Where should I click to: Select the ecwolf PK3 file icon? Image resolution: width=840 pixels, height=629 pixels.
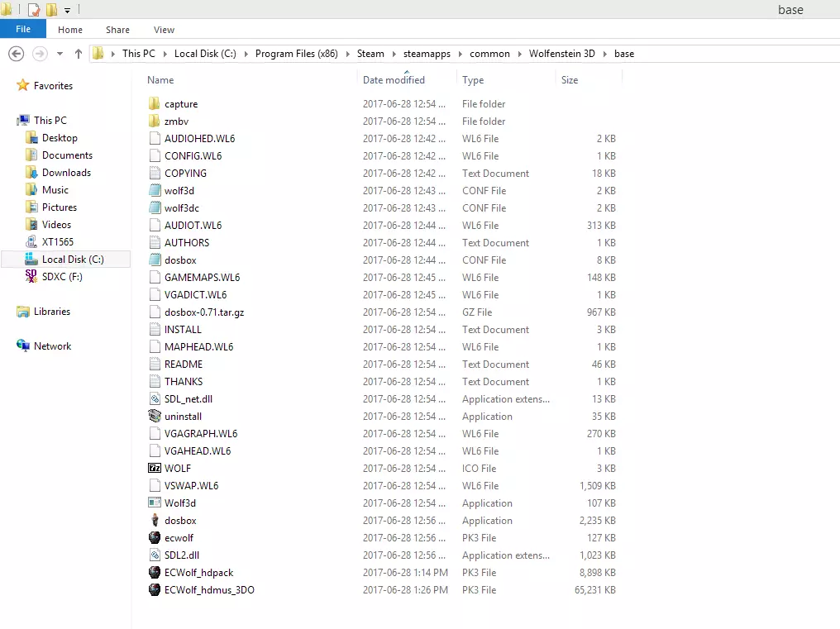pyautogui.click(x=155, y=537)
